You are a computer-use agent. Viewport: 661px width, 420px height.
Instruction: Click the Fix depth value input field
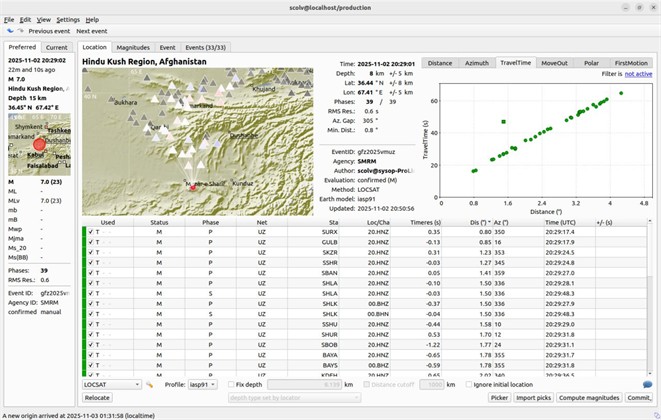(x=305, y=385)
